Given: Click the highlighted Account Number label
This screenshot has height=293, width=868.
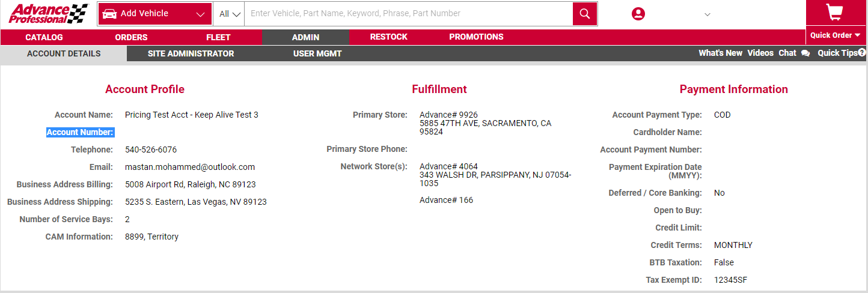Looking at the screenshot, I should click(x=80, y=132).
